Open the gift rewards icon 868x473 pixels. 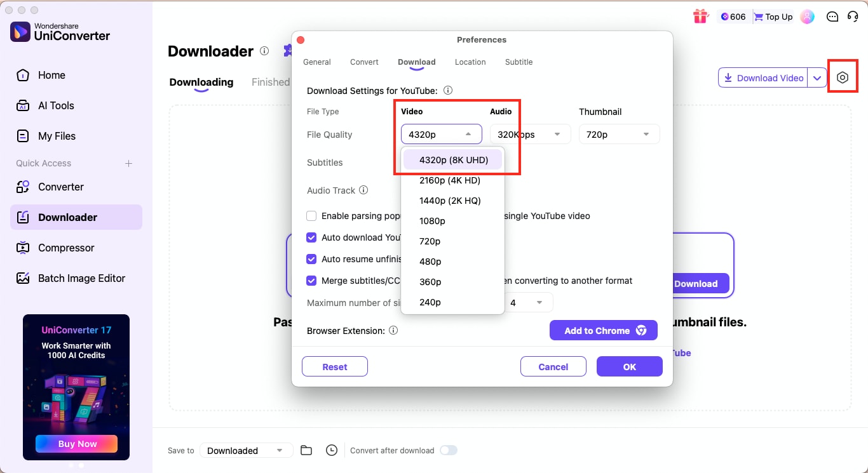(700, 17)
